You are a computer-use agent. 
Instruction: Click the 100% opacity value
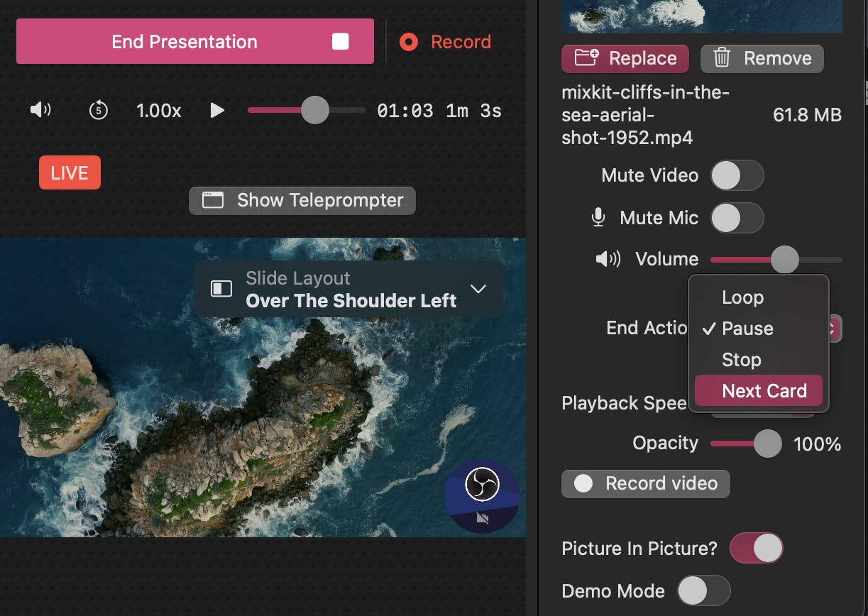[817, 444]
